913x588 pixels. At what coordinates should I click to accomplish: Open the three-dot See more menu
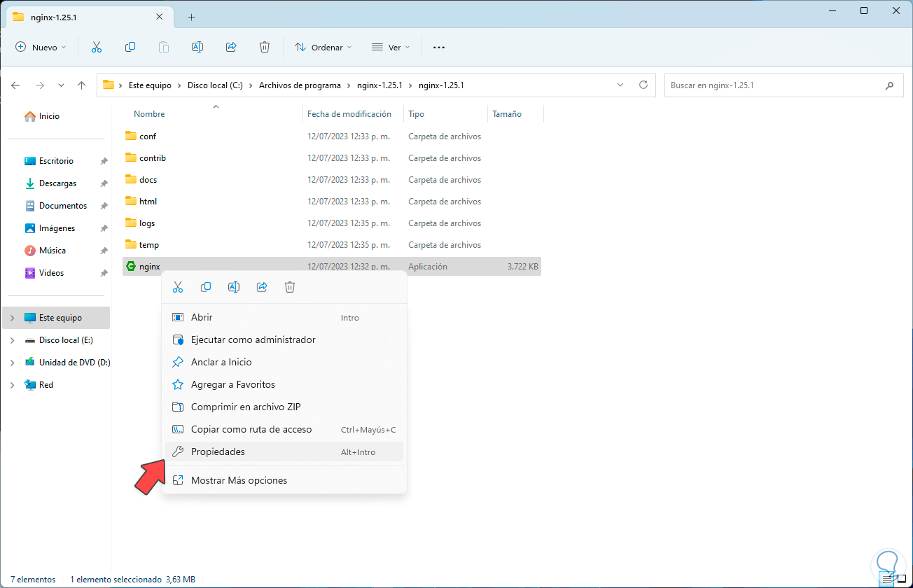click(439, 47)
